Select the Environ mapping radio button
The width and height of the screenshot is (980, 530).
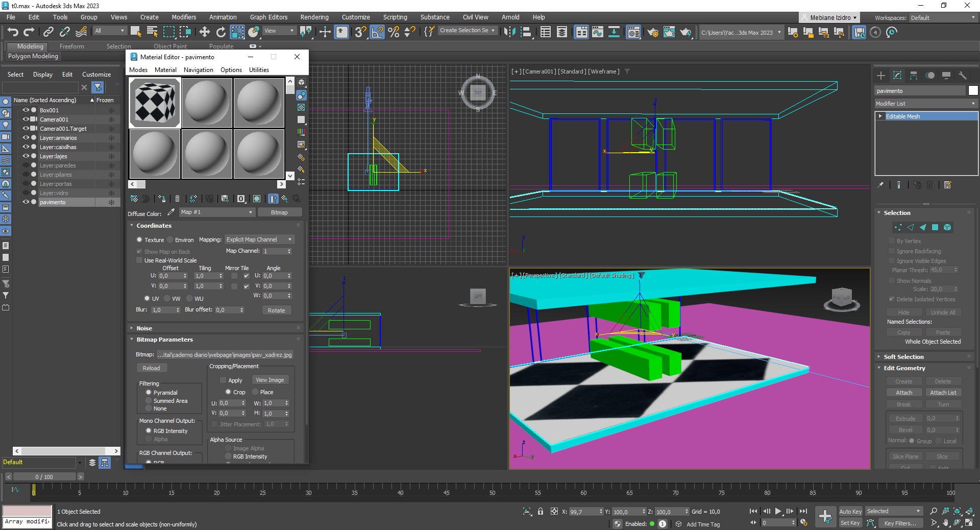point(169,240)
